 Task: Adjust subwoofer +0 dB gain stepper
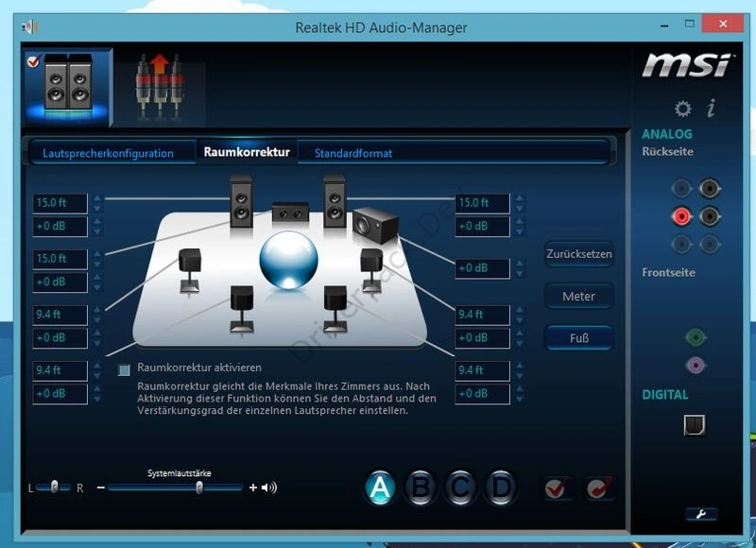point(520,268)
